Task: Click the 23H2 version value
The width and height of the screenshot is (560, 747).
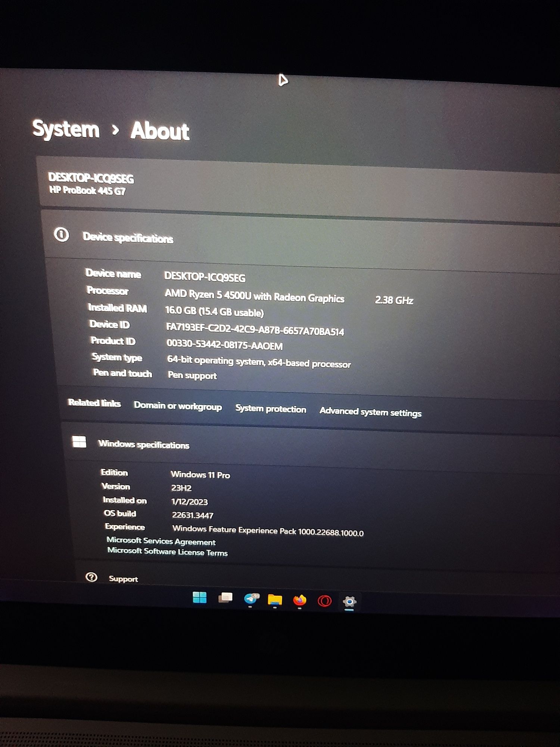Action: point(181,488)
